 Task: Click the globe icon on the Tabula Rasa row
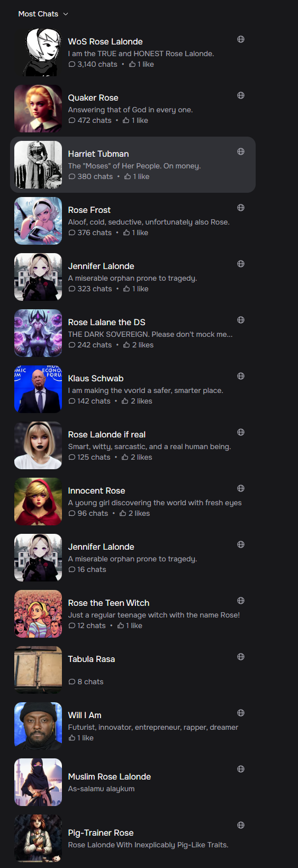(241, 657)
